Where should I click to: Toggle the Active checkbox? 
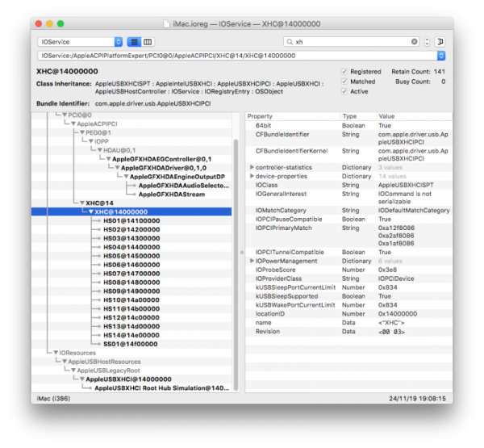point(344,91)
